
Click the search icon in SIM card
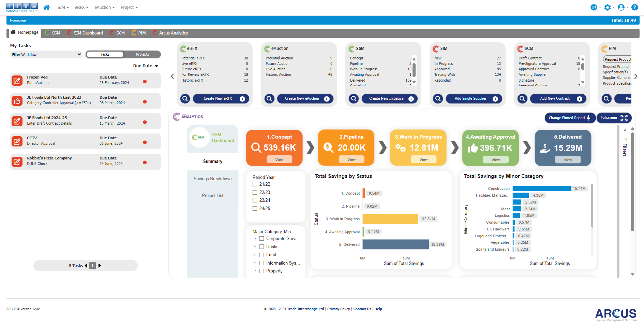point(438,99)
